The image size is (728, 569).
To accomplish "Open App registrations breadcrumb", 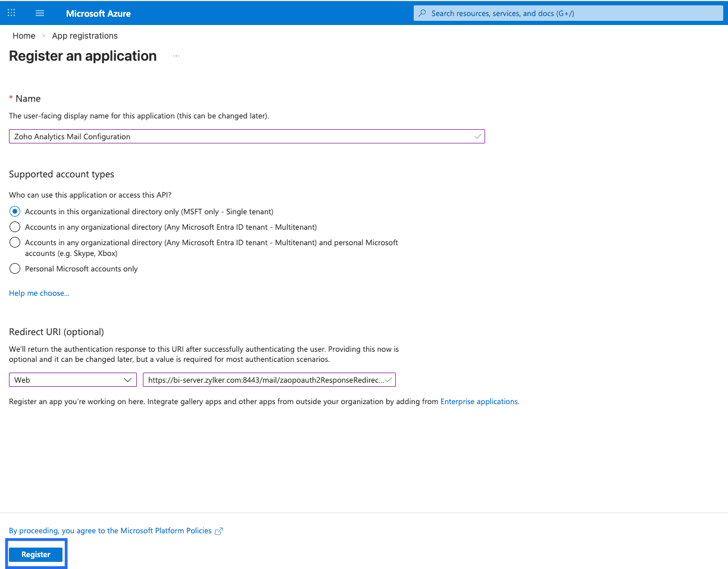I will point(85,36).
